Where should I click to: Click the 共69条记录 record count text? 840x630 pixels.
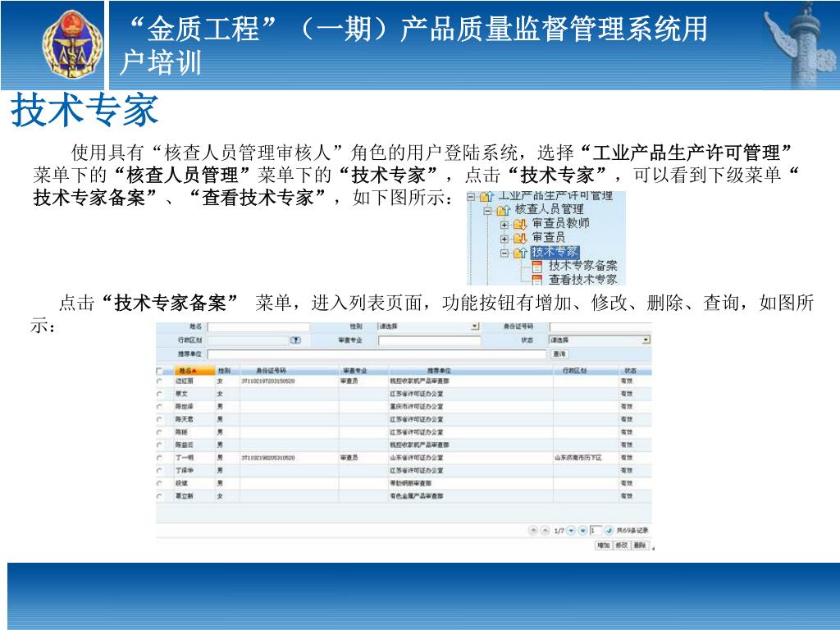(632, 531)
